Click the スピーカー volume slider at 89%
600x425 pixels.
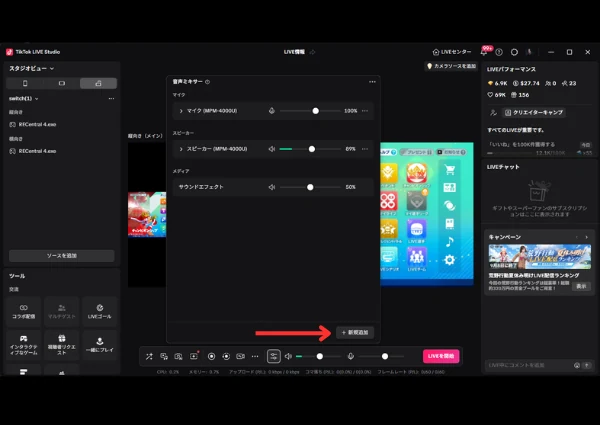pos(310,149)
